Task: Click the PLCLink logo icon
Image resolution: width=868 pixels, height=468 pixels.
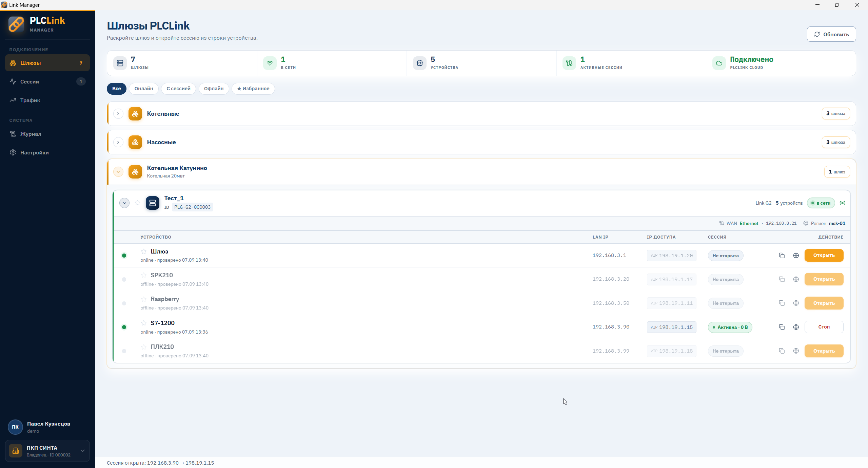Action: [x=16, y=24]
